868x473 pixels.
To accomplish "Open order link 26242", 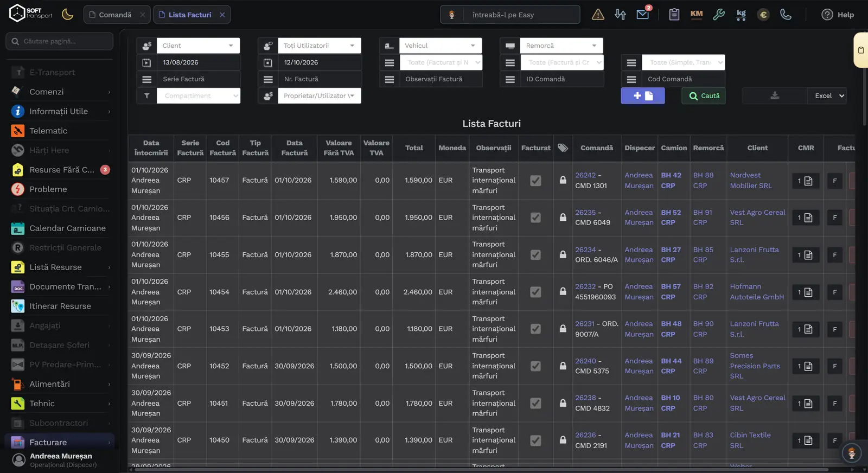I will 585,175.
